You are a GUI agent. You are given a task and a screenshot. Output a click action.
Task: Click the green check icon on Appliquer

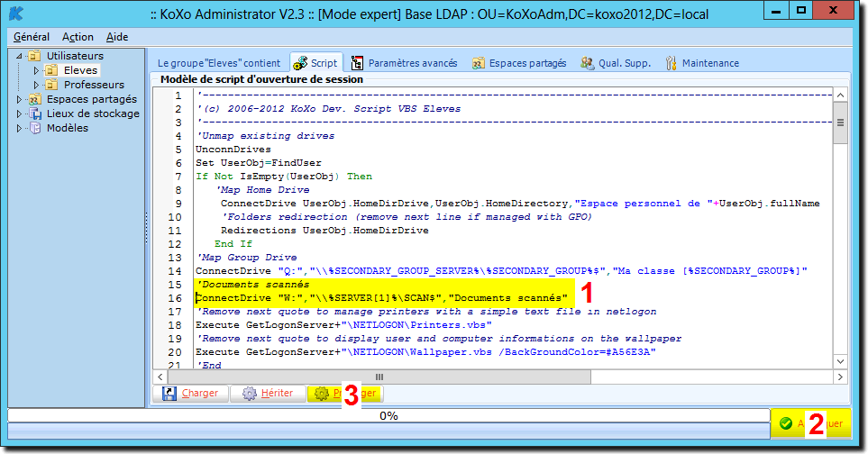pos(785,423)
